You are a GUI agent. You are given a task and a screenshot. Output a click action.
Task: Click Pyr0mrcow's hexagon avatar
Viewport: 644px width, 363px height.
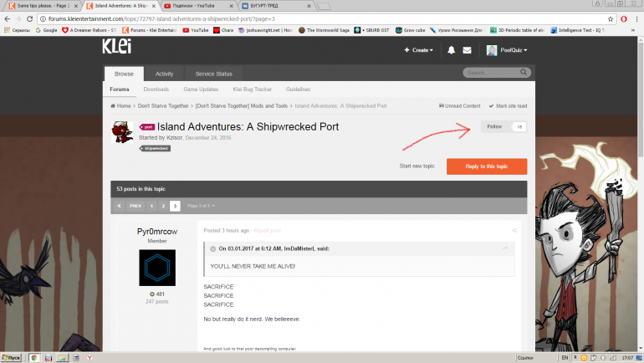click(157, 268)
